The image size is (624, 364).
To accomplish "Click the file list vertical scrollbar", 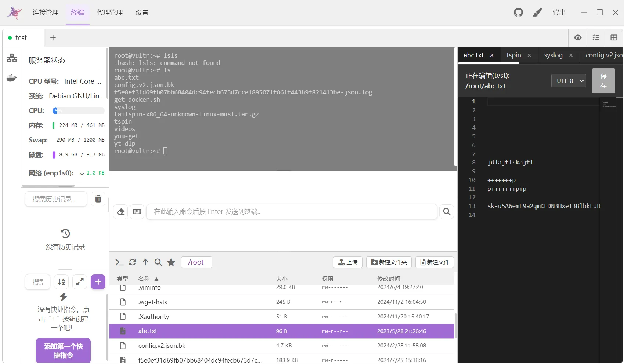I will (456, 325).
